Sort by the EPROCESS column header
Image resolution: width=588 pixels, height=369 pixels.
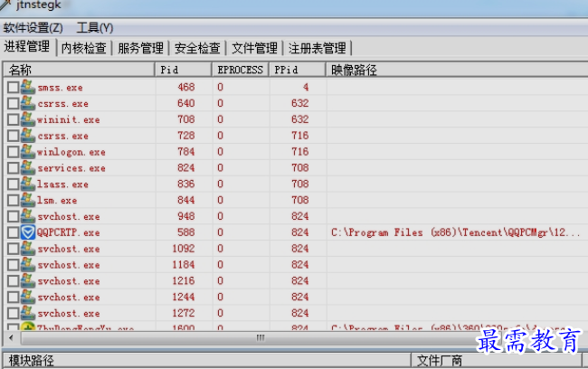[x=241, y=70]
